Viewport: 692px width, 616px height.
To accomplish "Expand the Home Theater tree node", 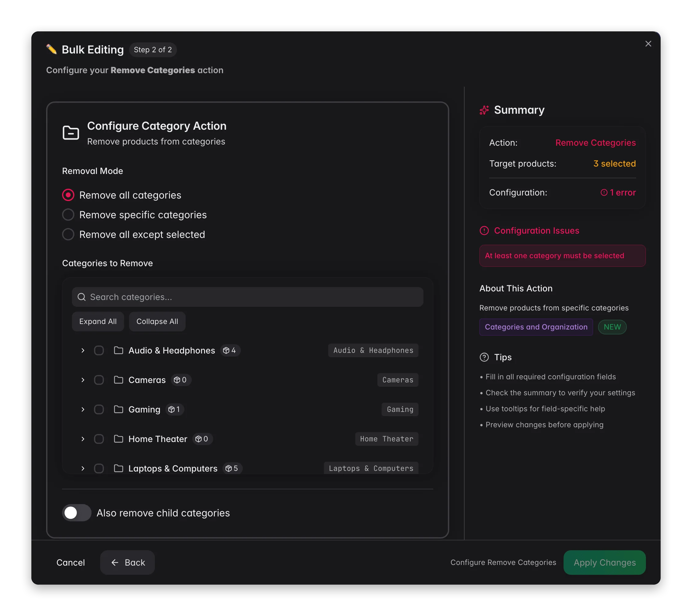I will [x=83, y=439].
